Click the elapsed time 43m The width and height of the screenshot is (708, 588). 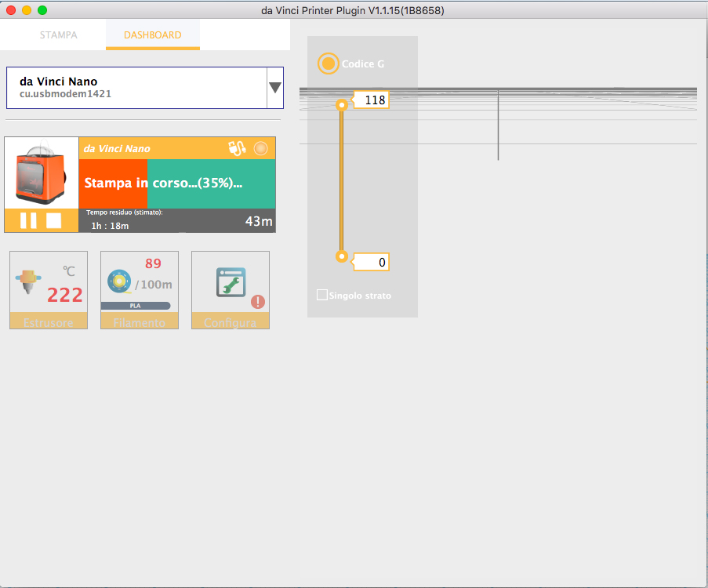(259, 221)
